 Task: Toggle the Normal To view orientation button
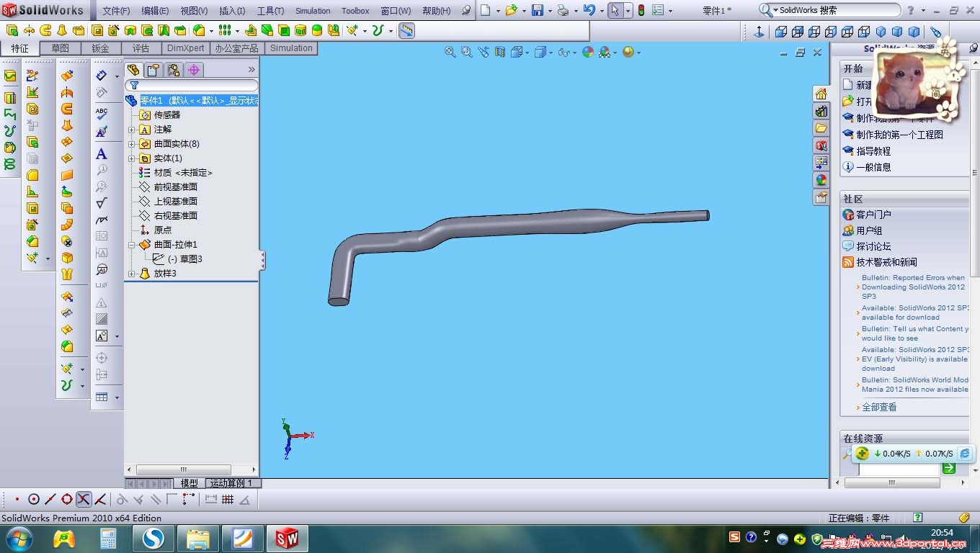759,32
